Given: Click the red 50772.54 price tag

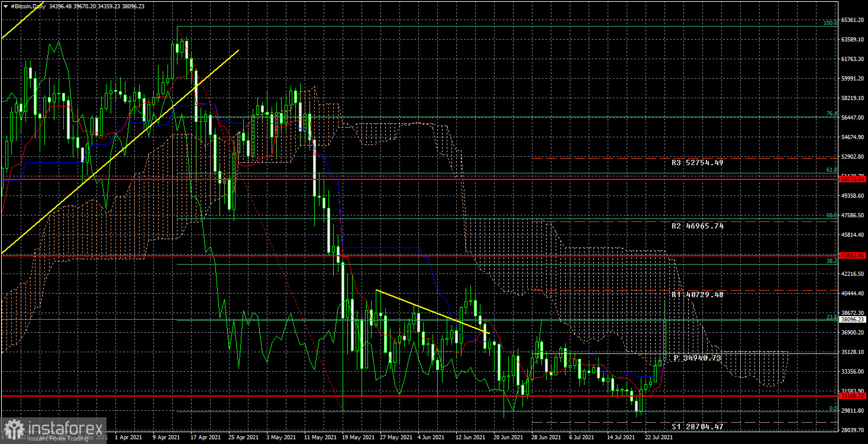Looking at the screenshot, I should pos(853,179).
